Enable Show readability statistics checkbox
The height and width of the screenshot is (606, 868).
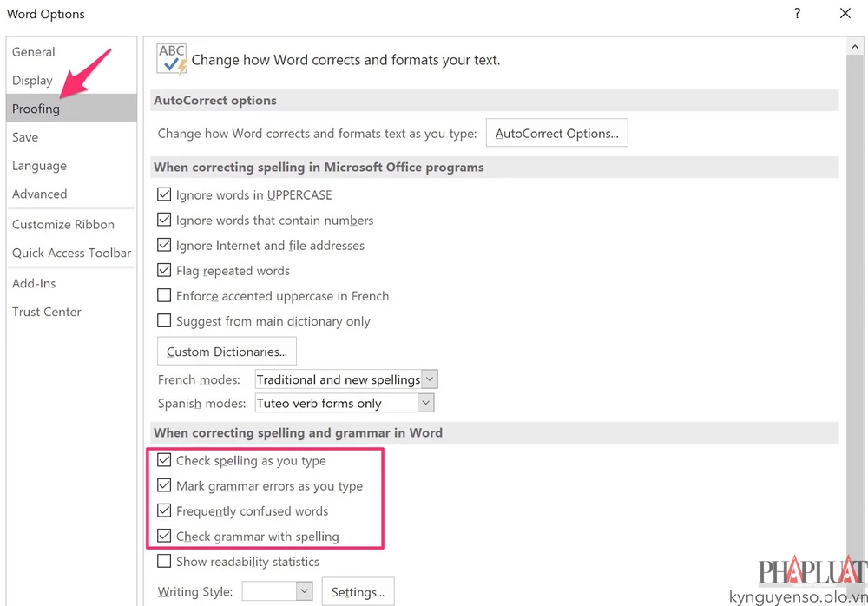pyautogui.click(x=164, y=562)
